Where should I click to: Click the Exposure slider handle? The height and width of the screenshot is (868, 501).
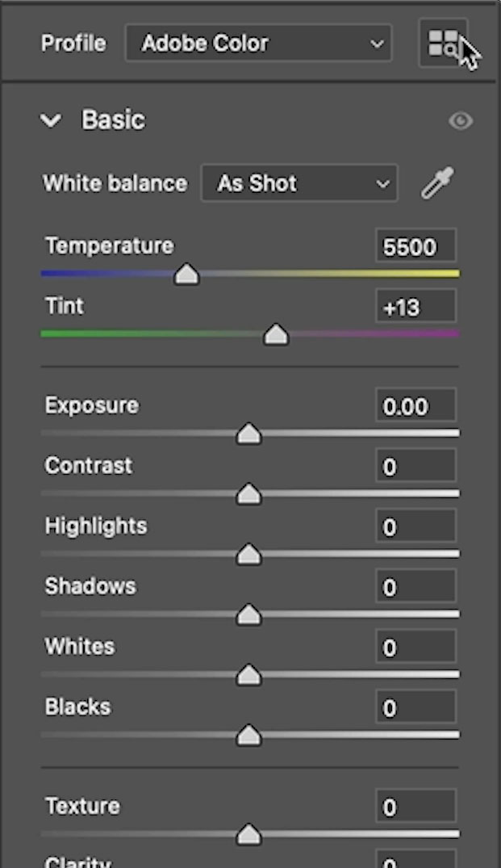click(x=248, y=434)
